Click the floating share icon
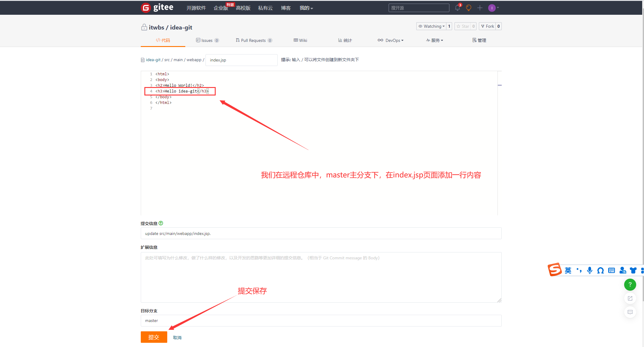 pos(630,298)
